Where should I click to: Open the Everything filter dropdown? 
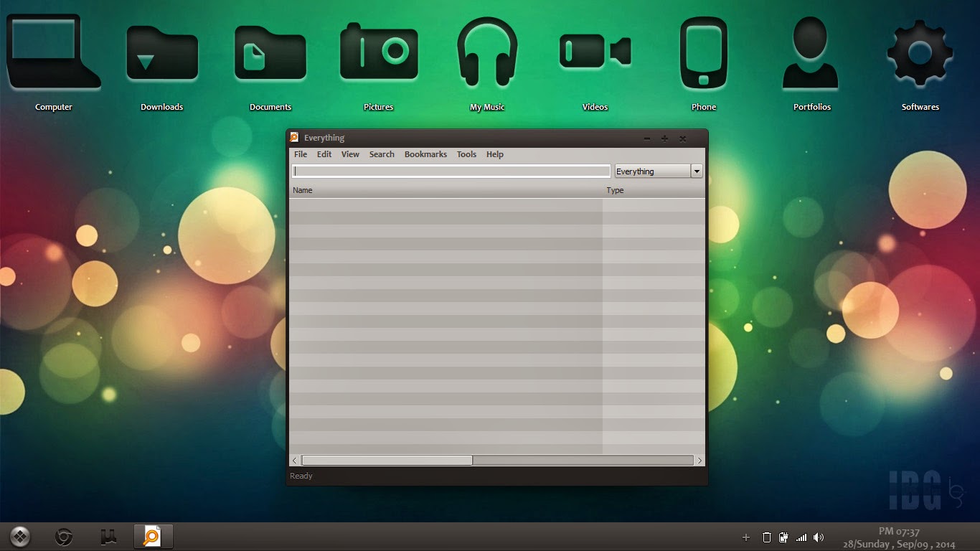pyautogui.click(x=696, y=171)
